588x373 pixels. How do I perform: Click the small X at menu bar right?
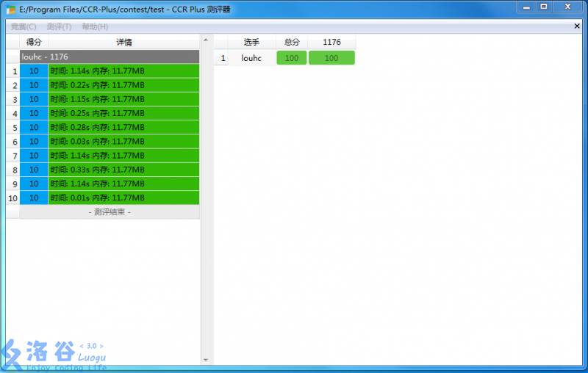point(577,26)
